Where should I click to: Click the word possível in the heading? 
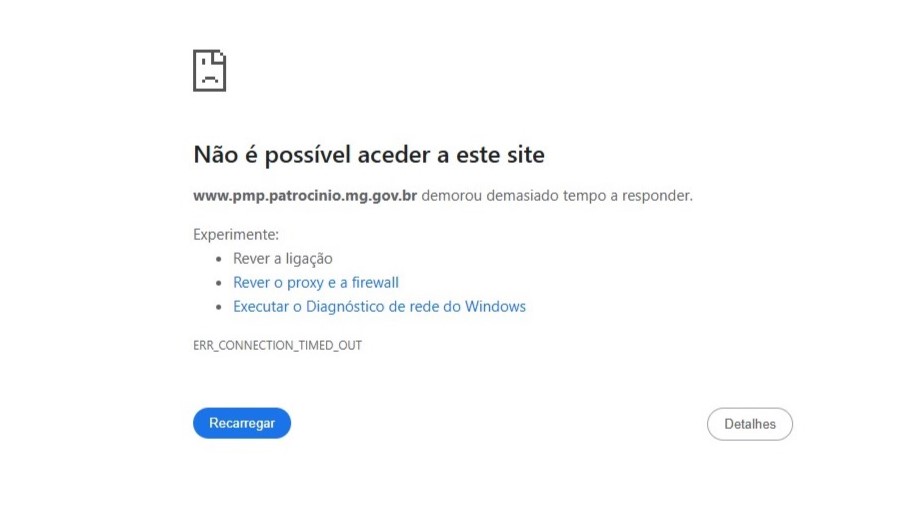307,155
